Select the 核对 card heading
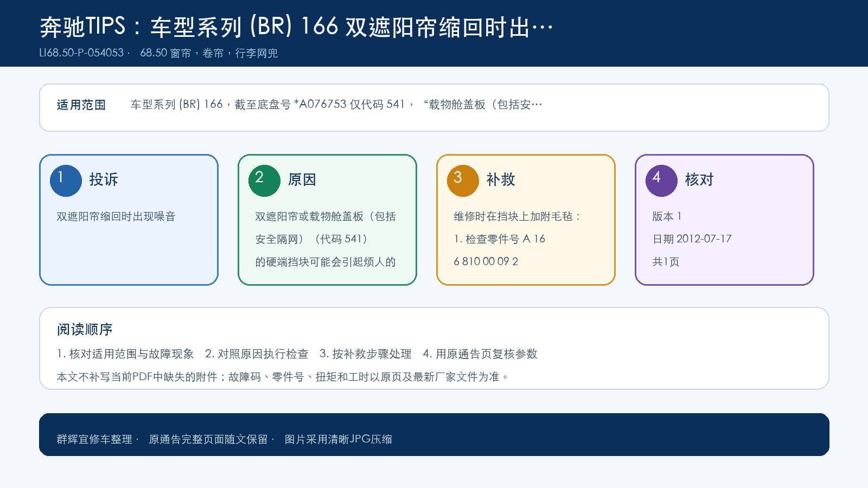This screenshot has width=868, height=488. coord(699,179)
